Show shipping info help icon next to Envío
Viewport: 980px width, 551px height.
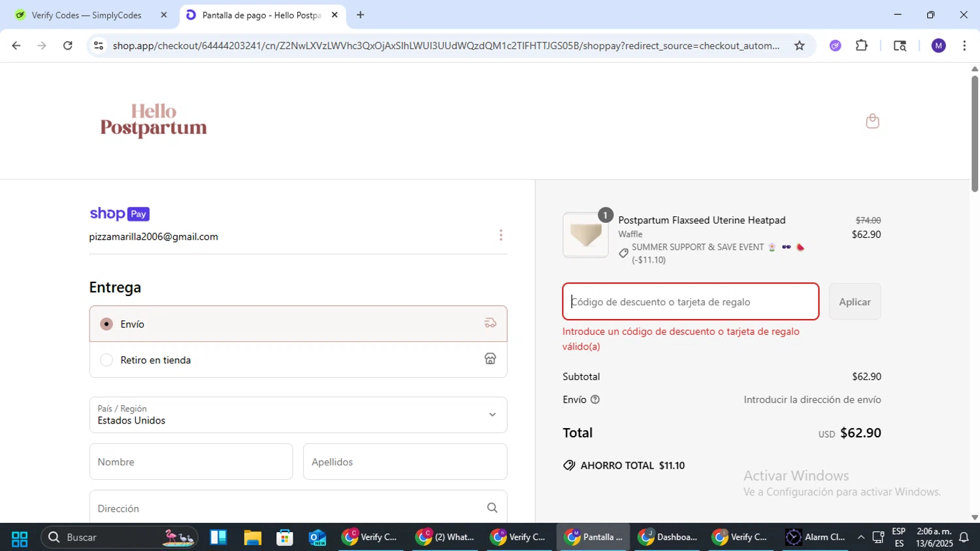(595, 399)
